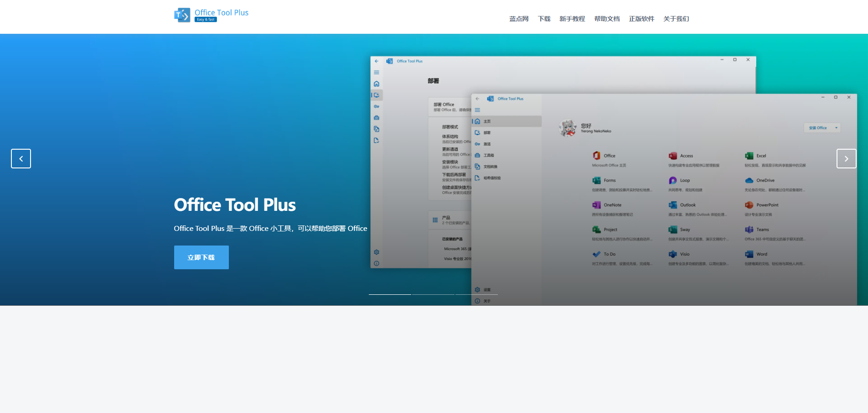868x413 pixels.
Task: Select 主页 in the home window sidebar
Action: (x=506, y=121)
